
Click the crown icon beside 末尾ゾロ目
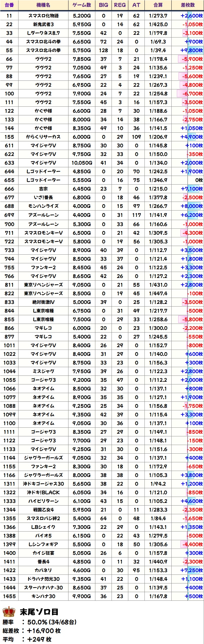click(x=9, y=611)
